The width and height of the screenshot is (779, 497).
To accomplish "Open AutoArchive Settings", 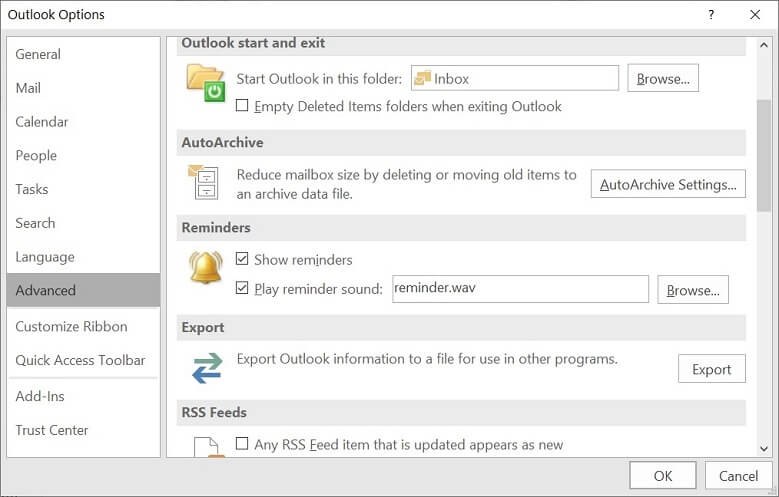I will point(668,184).
